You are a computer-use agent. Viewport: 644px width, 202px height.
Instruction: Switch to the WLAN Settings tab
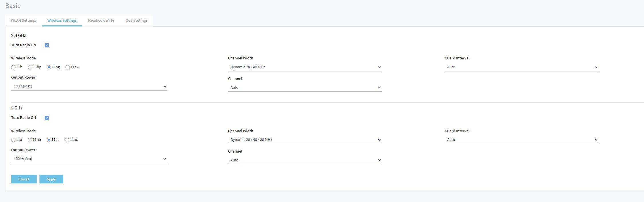(x=23, y=21)
